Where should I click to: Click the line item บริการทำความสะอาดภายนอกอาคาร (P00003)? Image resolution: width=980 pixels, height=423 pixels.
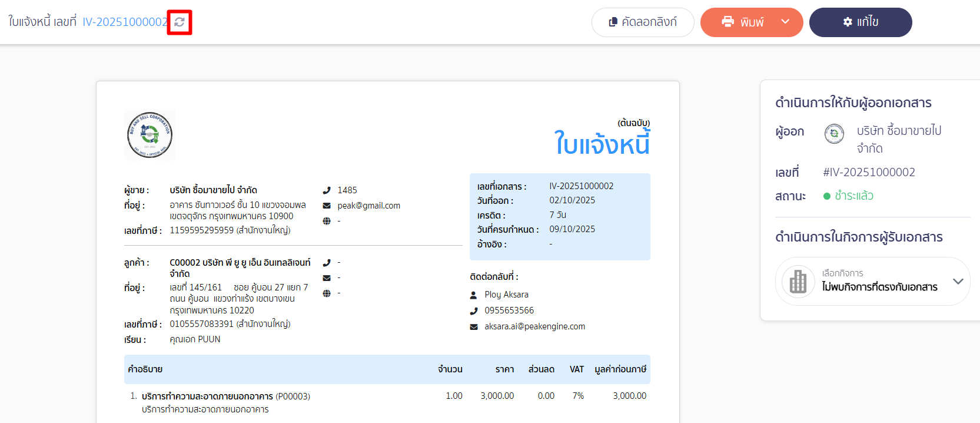point(226,396)
